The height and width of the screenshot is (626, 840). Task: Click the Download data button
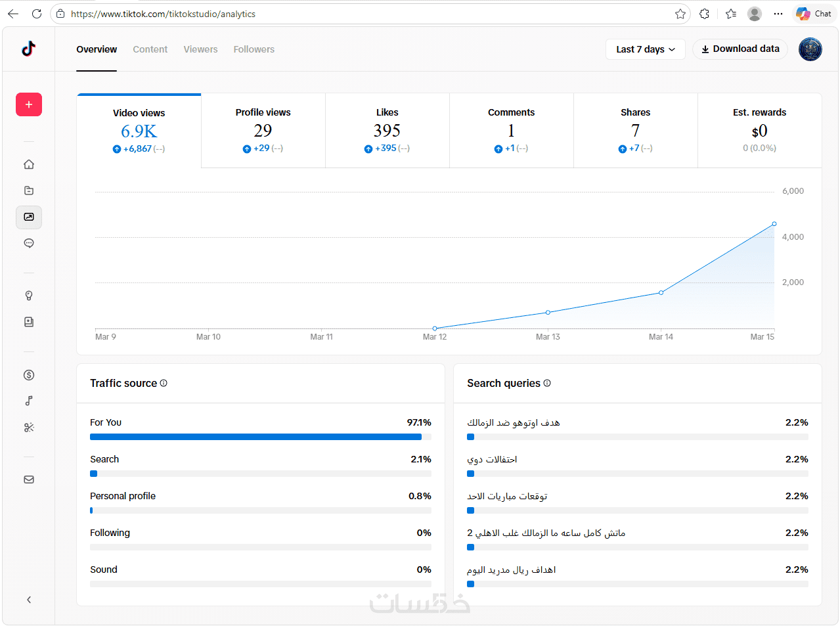[x=740, y=49]
